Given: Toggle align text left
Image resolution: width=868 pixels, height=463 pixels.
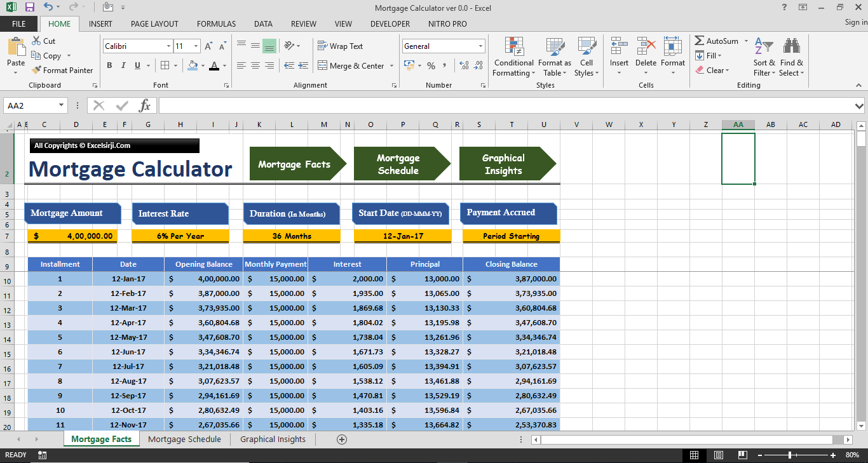Looking at the screenshot, I should coord(241,65).
